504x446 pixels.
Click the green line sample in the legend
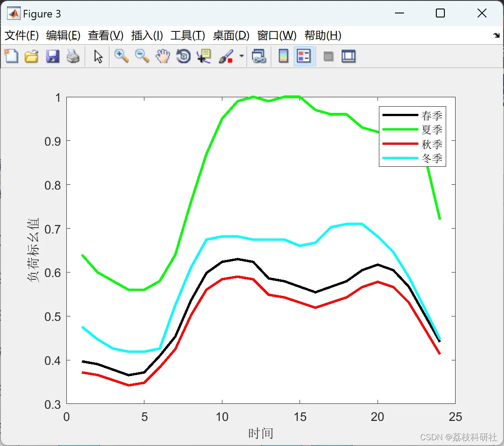400,130
